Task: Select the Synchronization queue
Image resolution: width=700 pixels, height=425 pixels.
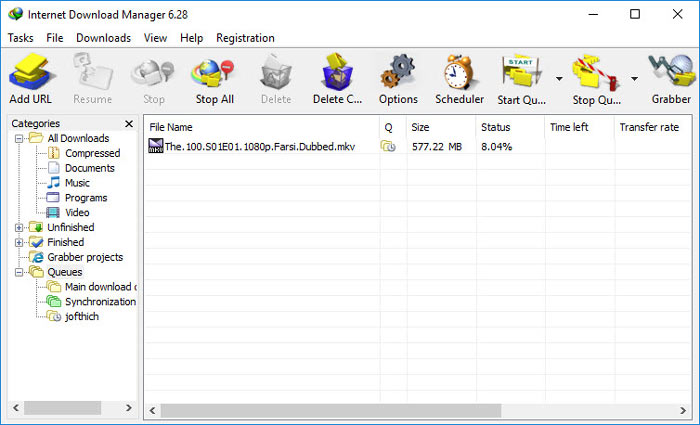Action: point(100,302)
